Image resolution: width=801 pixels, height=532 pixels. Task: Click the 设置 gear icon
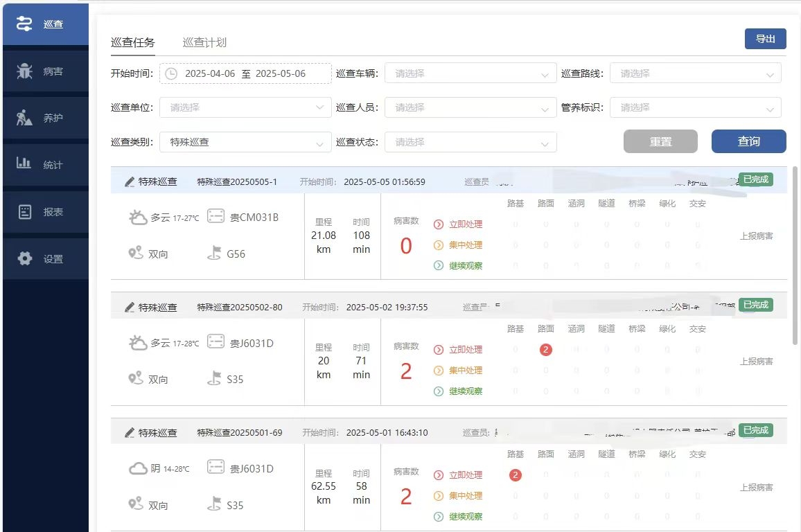pos(24,259)
